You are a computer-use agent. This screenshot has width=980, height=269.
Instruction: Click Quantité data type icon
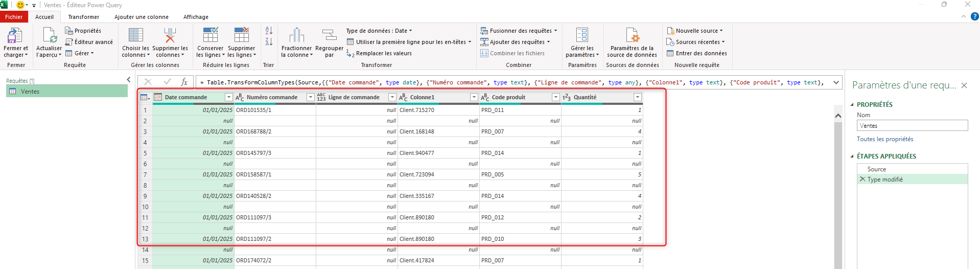(x=567, y=97)
